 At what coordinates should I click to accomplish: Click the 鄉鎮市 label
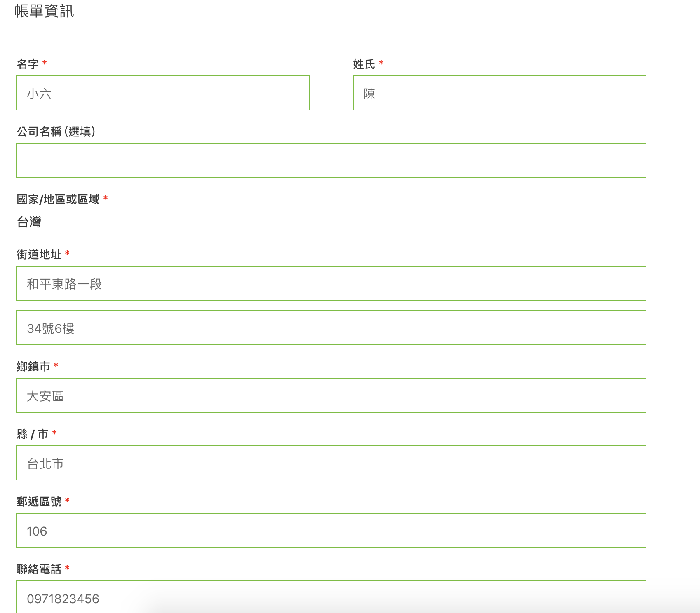click(x=33, y=367)
